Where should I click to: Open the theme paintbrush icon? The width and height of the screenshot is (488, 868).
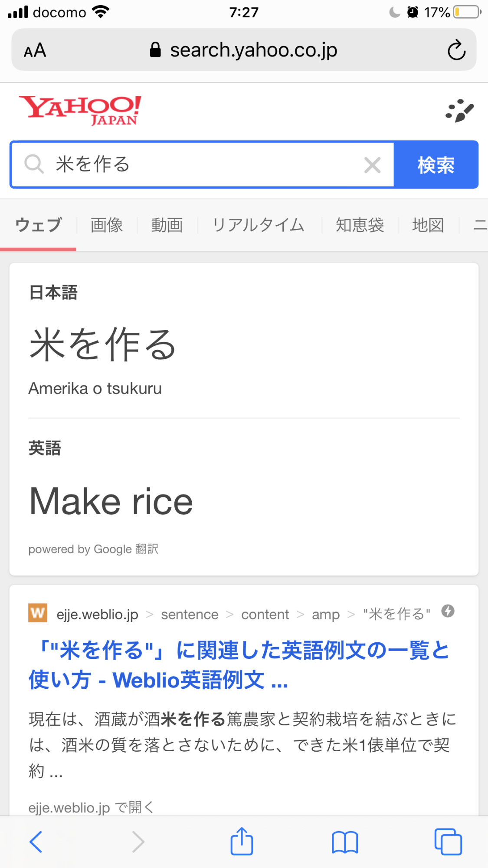pyautogui.click(x=460, y=111)
